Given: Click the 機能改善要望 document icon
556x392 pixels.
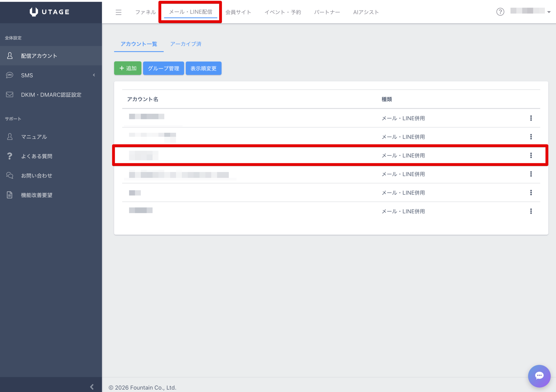Looking at the screenshot, I should (x=10, y=195).
